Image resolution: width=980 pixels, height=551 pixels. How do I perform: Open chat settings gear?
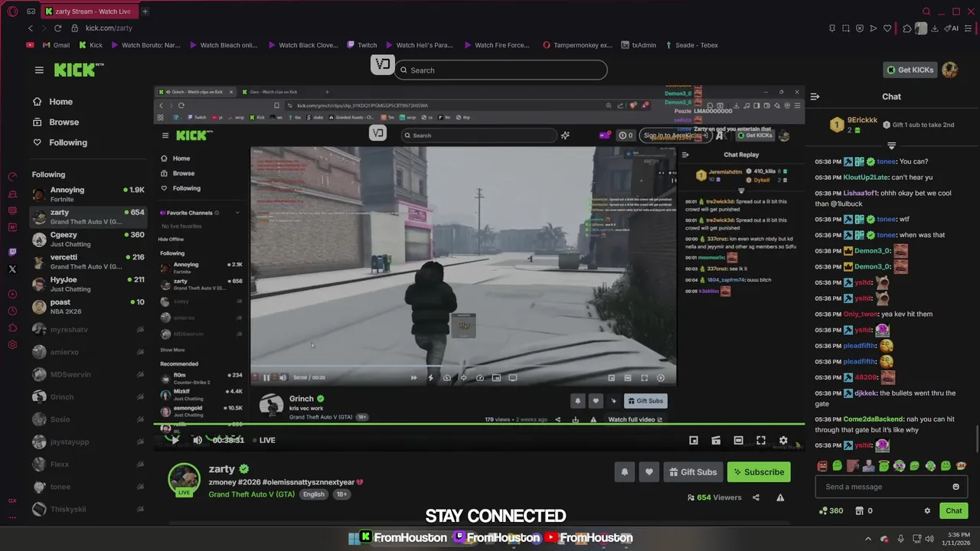pyautogui.click(x=927, y=510)
